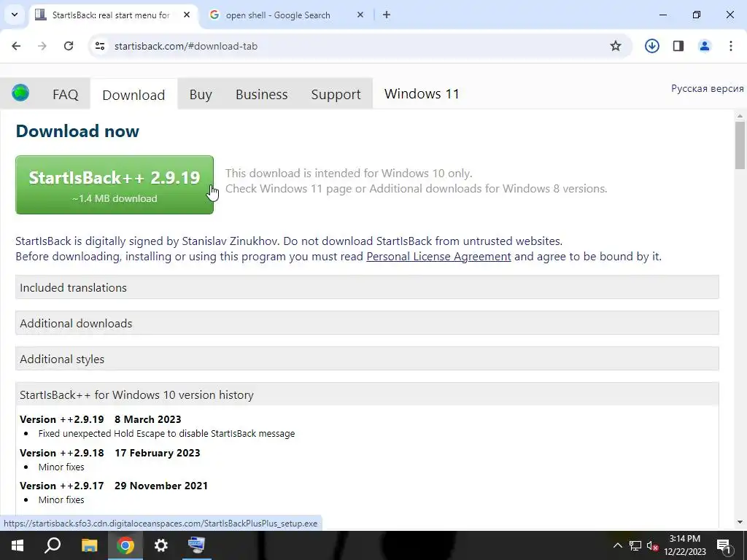The height and width of the screenshot is (560, 747).
Task: Open site information icon in address bar
Action: point(99,46)
